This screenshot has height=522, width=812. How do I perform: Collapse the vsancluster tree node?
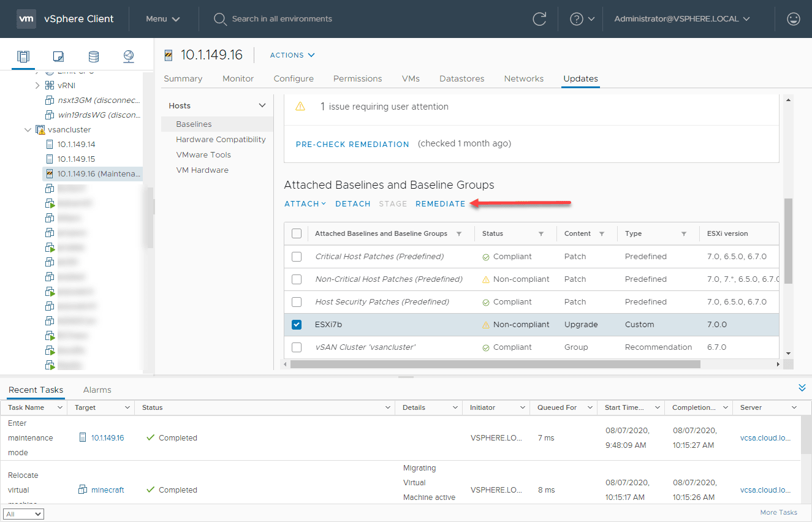[28, 129]
